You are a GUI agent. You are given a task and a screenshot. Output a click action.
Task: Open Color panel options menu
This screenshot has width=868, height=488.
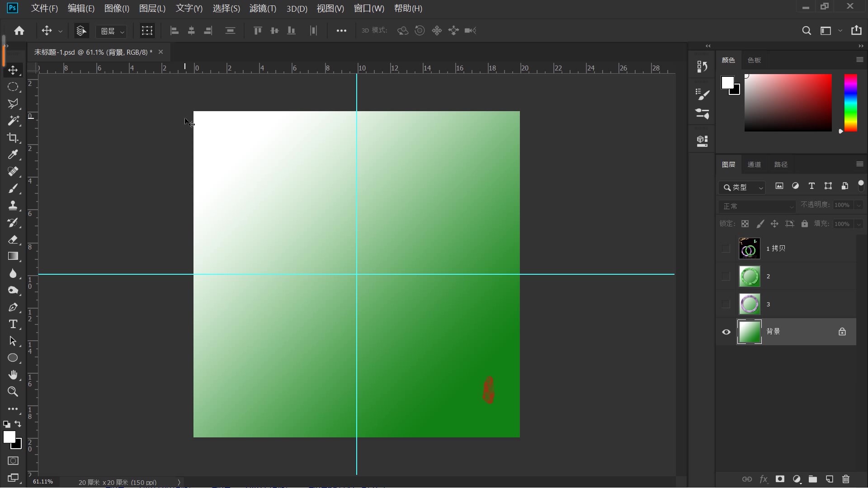tap(859, 60)
